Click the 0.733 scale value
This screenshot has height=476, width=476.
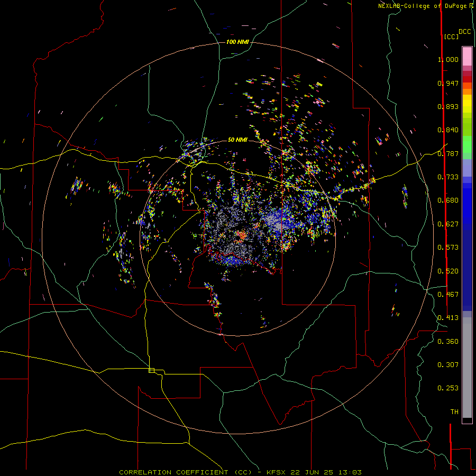pos(448,177)
